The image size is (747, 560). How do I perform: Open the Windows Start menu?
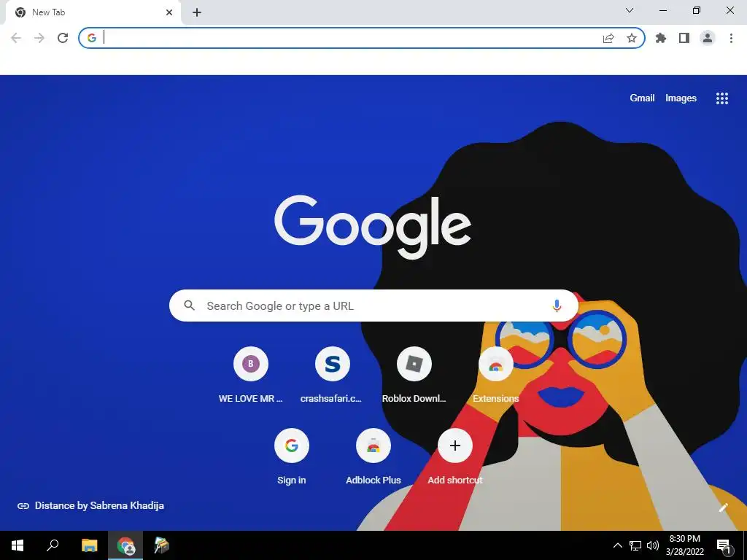[x=18, y=545]
